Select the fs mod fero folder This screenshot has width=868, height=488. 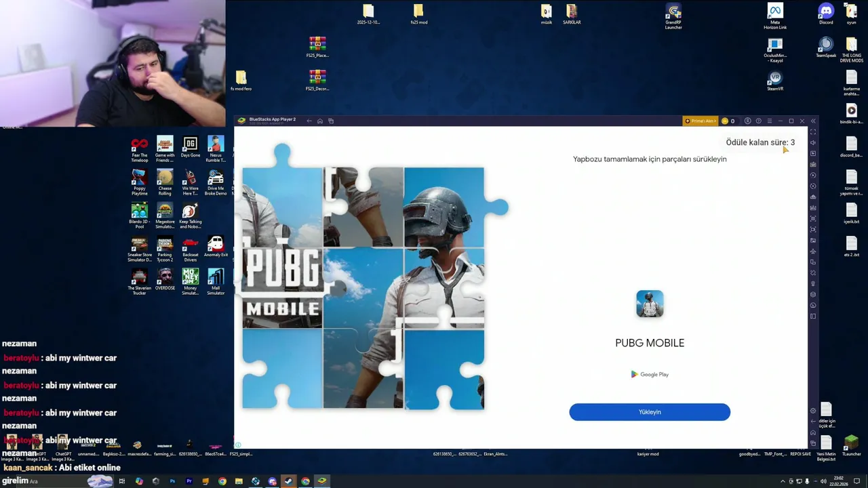pos(241,81)
